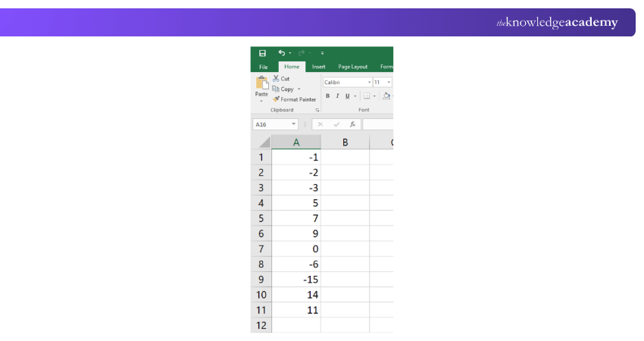Open the Name Box dropdown arrow
This screenshot has height=341, width=644.
click(x=294, y=124)
